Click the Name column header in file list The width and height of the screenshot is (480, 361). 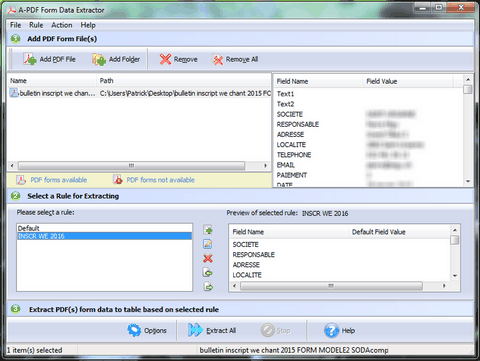coord(52,81)
